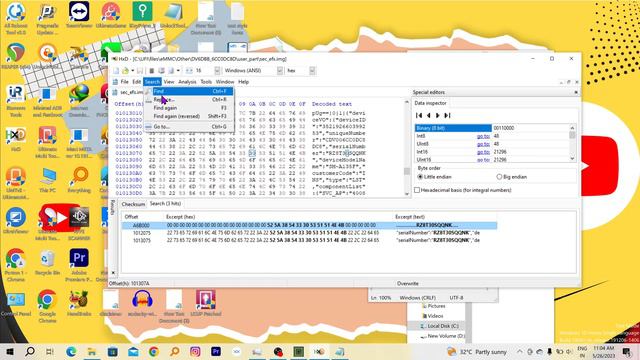Open the Window menu
This screenshot has height=360, width=640.
[x=225, y=82]
